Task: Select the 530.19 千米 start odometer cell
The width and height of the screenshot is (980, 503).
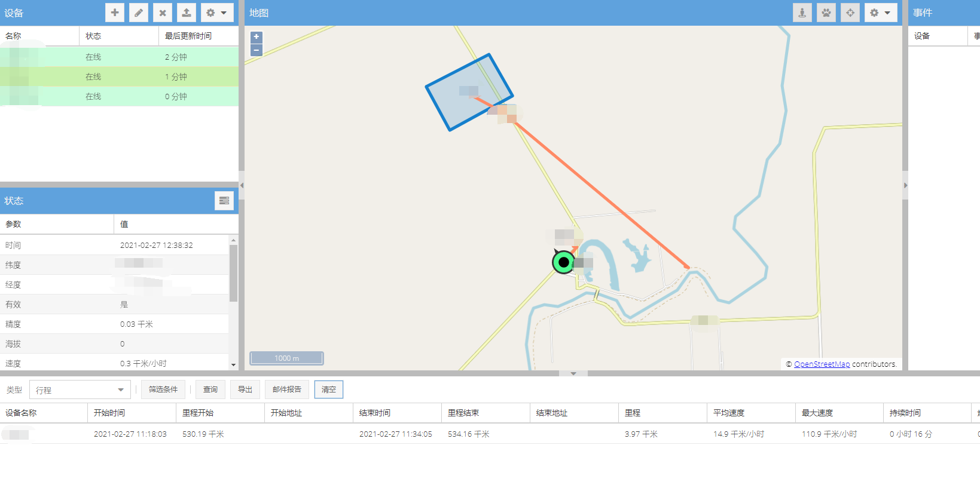Action: point(203,434)
